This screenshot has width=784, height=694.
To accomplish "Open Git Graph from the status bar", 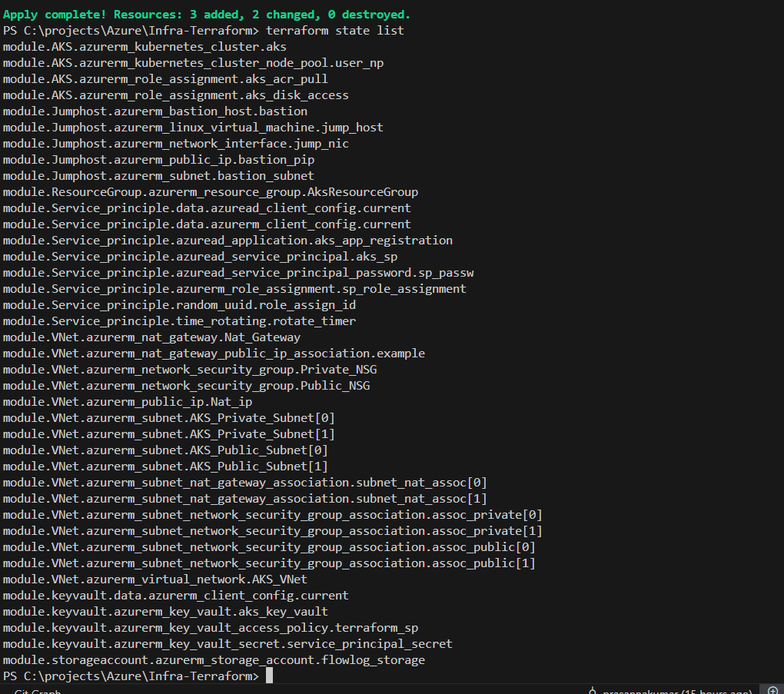I will click(x=37, y=691).
